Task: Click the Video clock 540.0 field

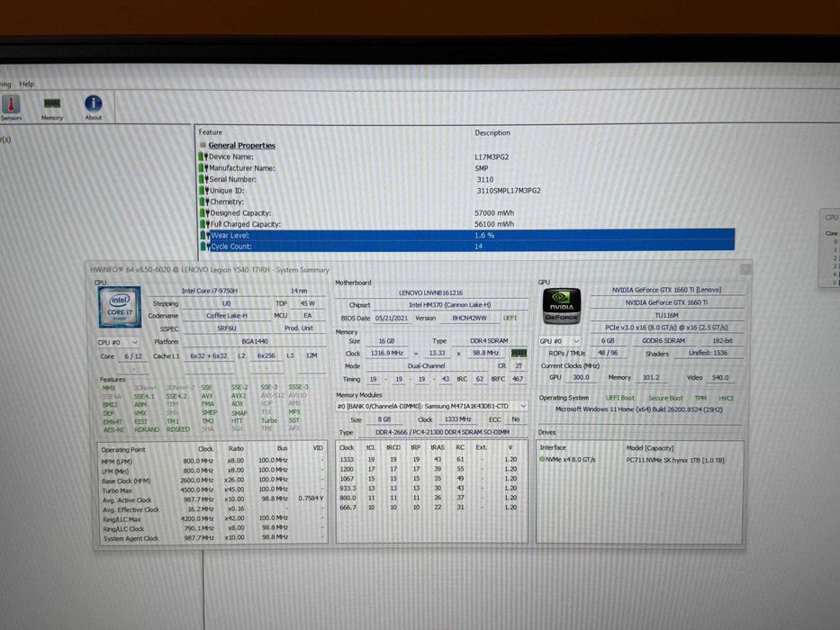Action: (720, 378)
